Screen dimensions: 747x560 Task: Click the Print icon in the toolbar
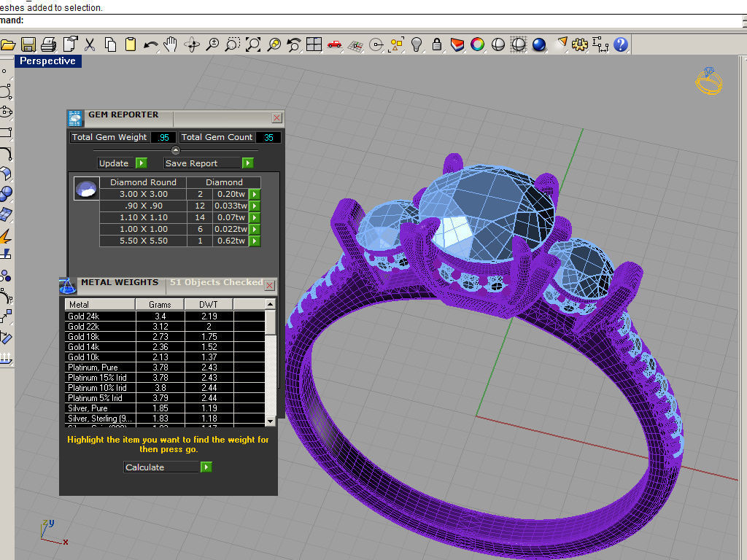pos(49,44)
